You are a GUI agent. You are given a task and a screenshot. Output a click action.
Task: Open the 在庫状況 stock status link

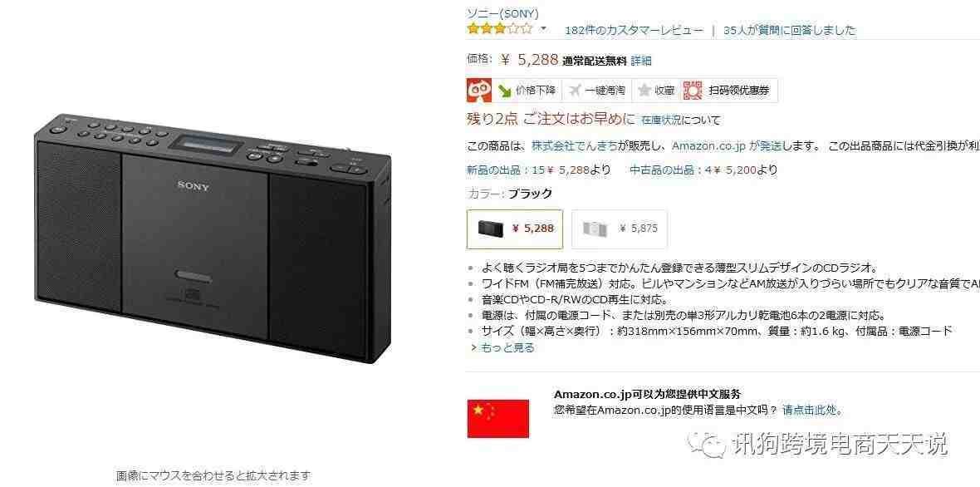[x=661, y=120]
